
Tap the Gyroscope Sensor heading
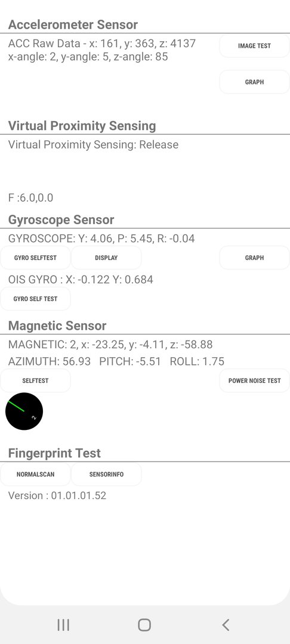point(61,219)
